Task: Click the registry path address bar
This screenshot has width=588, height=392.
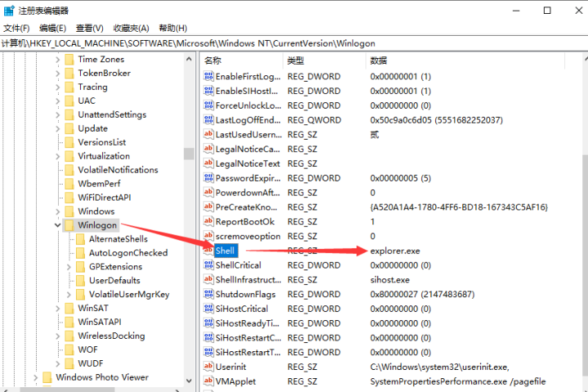Action: [x=294, y=43]
